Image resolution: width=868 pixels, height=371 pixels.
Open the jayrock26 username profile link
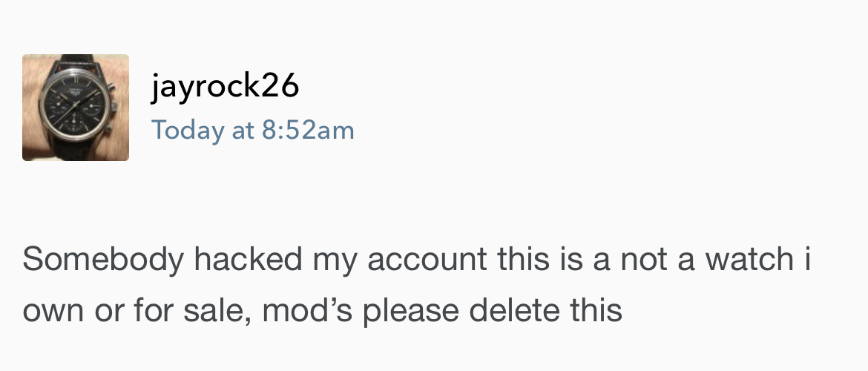point(225,87)
